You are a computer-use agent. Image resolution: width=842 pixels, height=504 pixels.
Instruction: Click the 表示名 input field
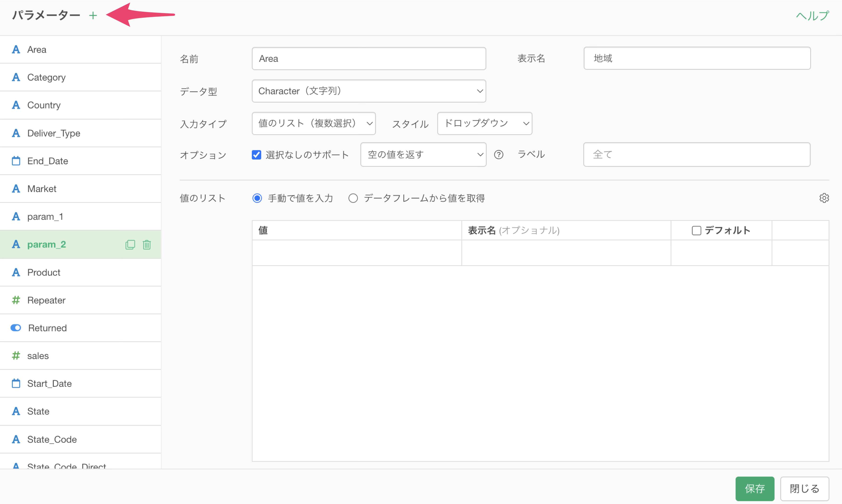(x=697, y=59)
